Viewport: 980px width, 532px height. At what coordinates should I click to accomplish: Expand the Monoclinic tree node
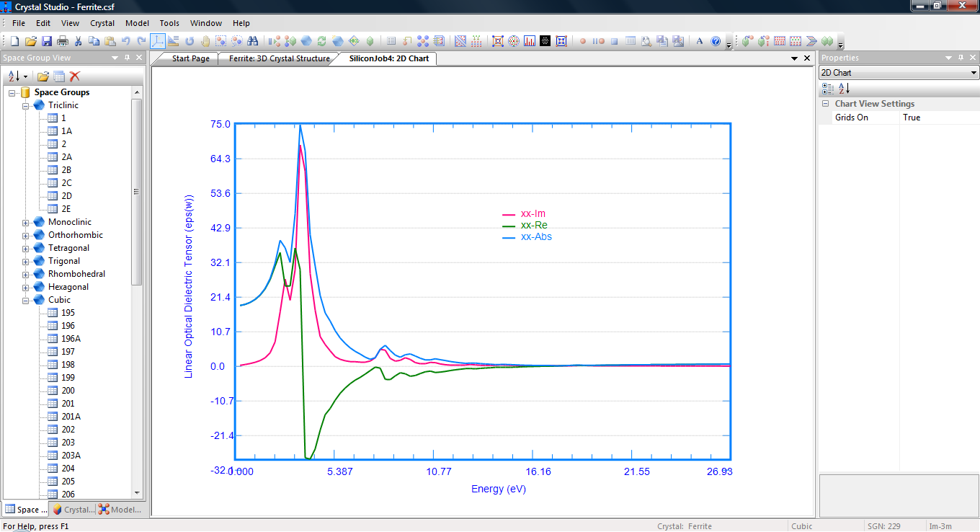click(x=26, y=223)
